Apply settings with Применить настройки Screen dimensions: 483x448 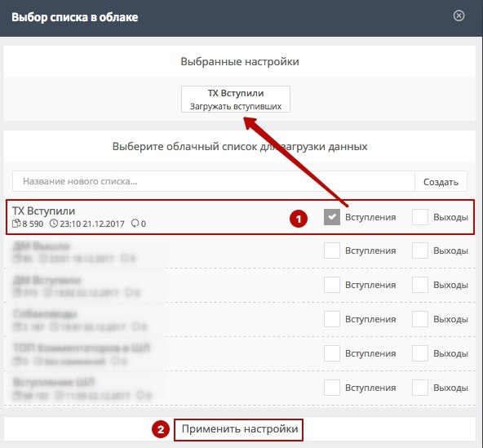[x=239, y=429]
